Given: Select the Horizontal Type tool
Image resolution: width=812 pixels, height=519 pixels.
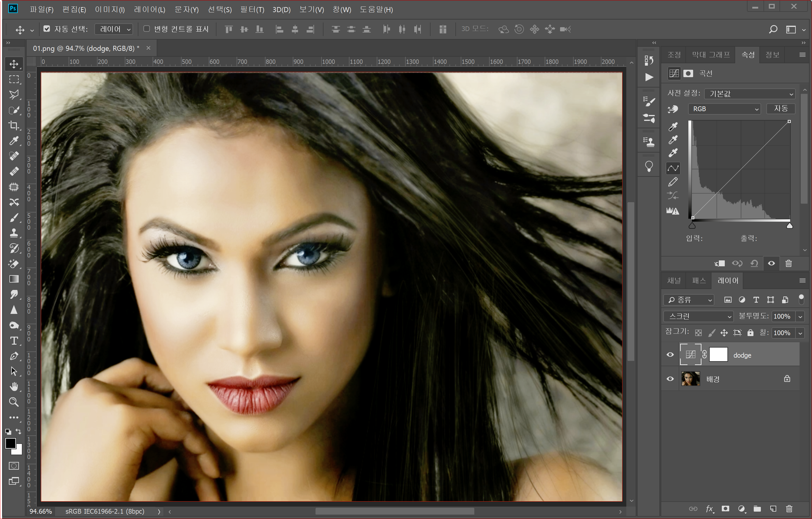Looking at the screenshot, I should pos(14,341).
